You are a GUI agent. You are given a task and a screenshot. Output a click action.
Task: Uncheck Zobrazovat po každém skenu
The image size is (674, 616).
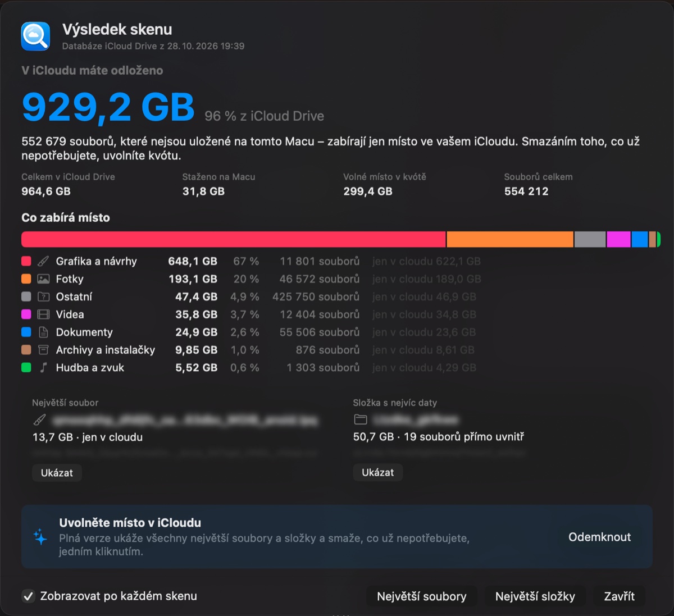tap(28, 596)
